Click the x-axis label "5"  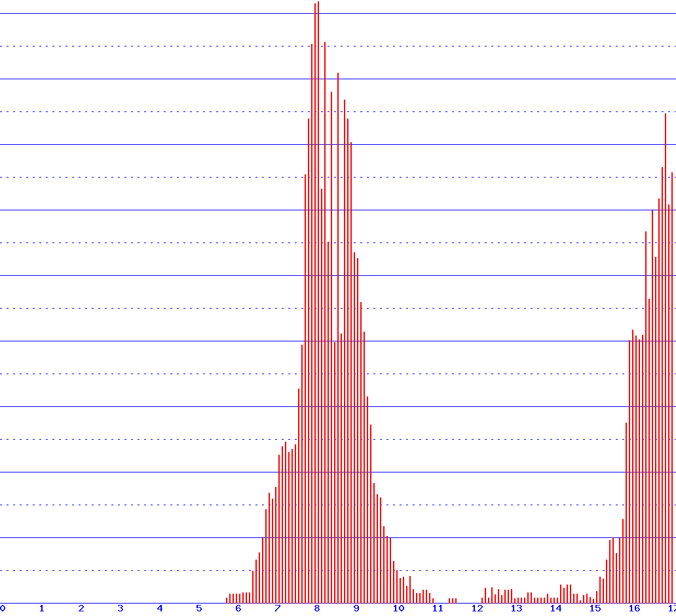pos(198,609)
